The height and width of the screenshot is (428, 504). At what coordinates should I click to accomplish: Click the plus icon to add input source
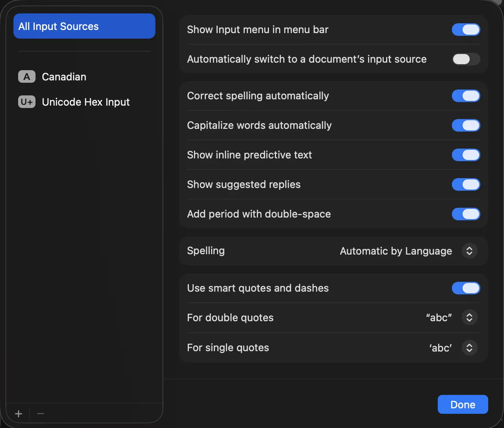click(19, 414)
